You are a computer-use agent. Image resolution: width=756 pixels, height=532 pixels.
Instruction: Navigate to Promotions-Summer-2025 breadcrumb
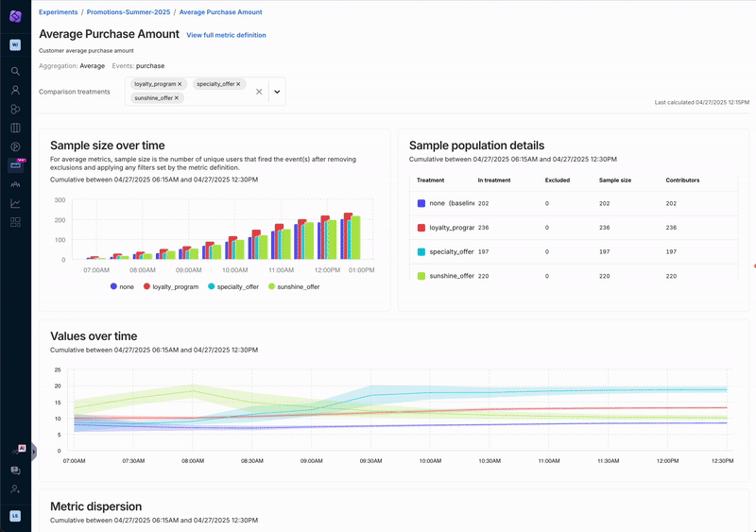pos(130,12)
